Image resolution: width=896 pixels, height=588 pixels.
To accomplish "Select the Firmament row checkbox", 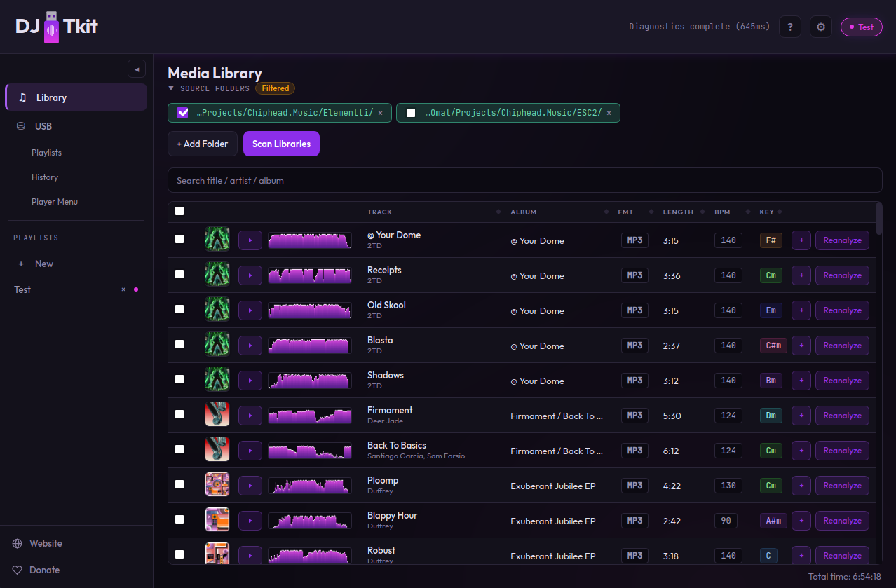I will 179,414.
